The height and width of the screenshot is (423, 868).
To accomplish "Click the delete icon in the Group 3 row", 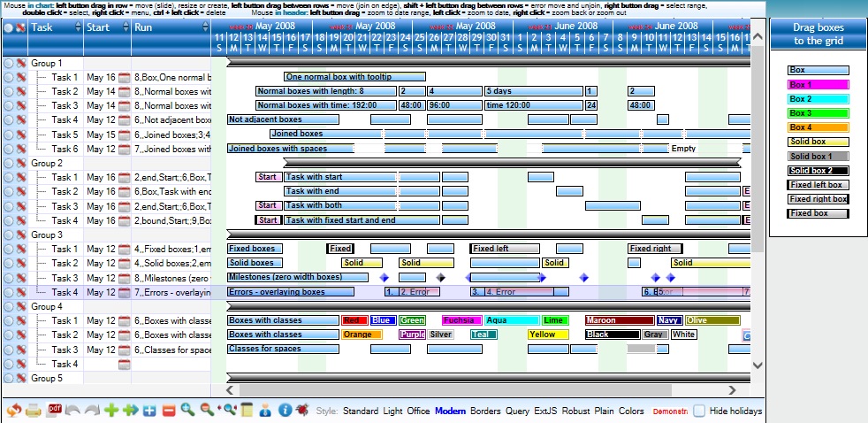I will click(21, 235).
